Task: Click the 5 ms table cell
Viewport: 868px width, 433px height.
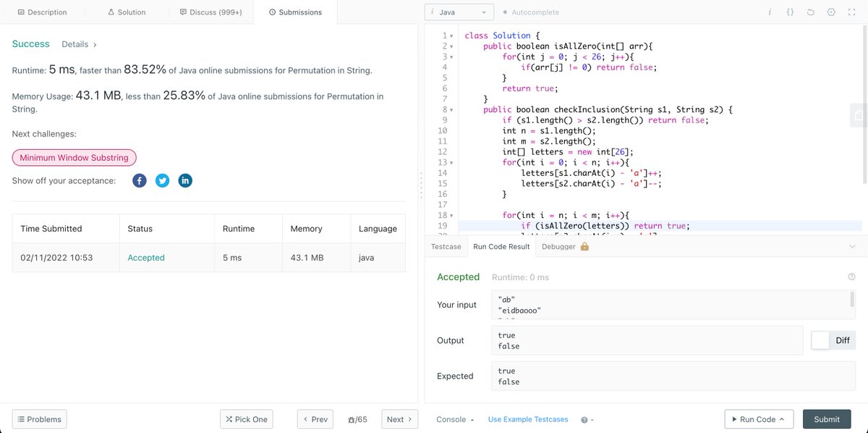Action: pos(248,258)
